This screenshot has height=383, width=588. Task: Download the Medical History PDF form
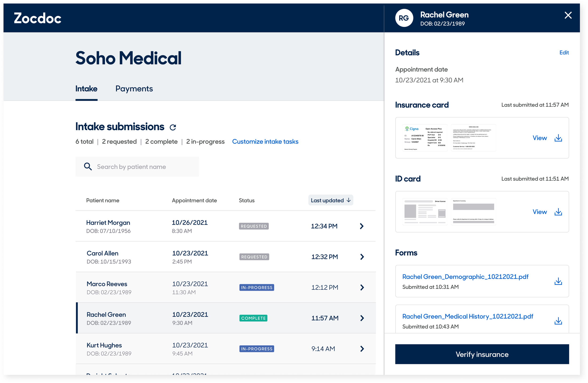558,321
